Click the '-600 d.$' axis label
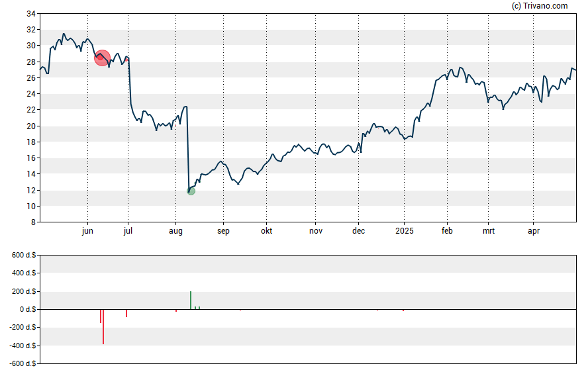Viewport: 588px width, 374px height. 23,363
